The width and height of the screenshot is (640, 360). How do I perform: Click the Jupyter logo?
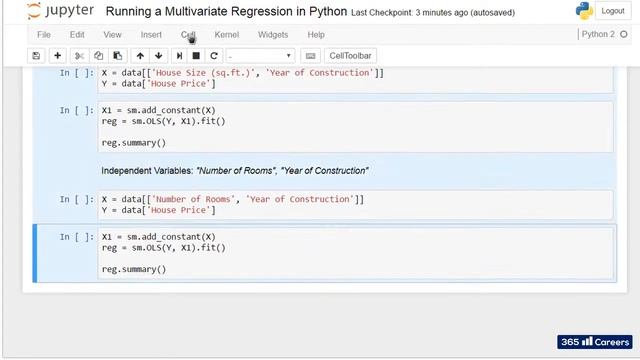[x=60, y=11]
